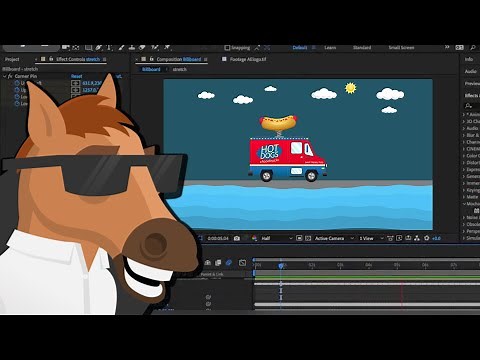Image resolution: width=480 pixels, height=360 pixels.
Task: Select the Pen tool
Action: click(x=99, y=48)
